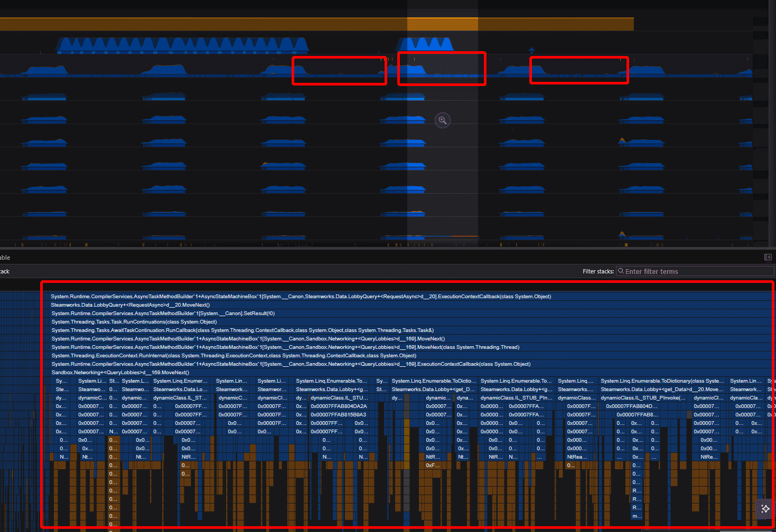Select the System.Linq.Enumerable.ToDictionary(class Syste… frame

click(662, 381)
